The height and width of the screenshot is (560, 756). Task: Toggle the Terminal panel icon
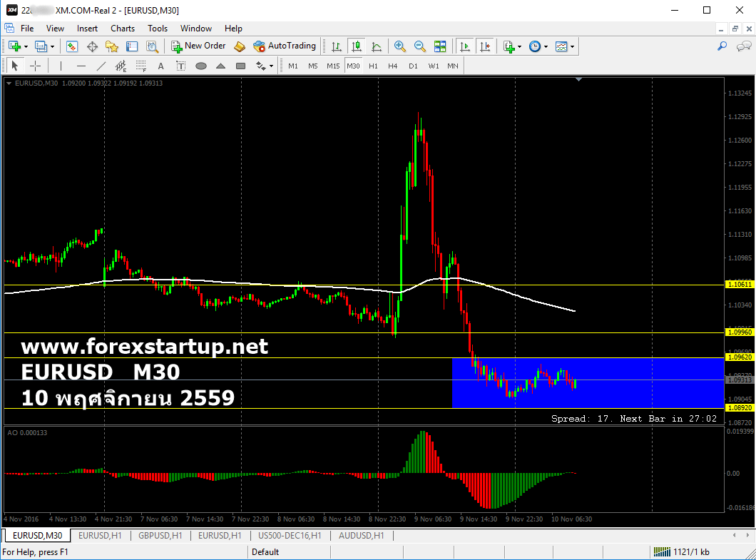132,46
